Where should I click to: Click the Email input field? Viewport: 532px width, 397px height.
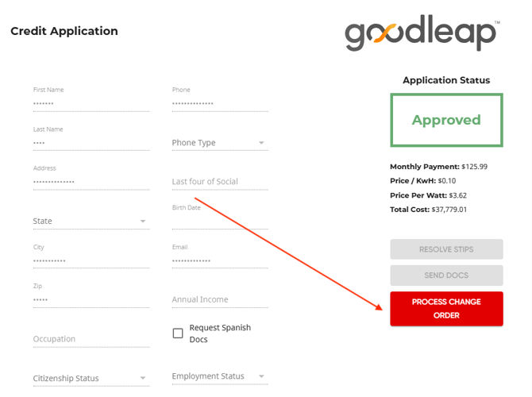click(219, 260)
